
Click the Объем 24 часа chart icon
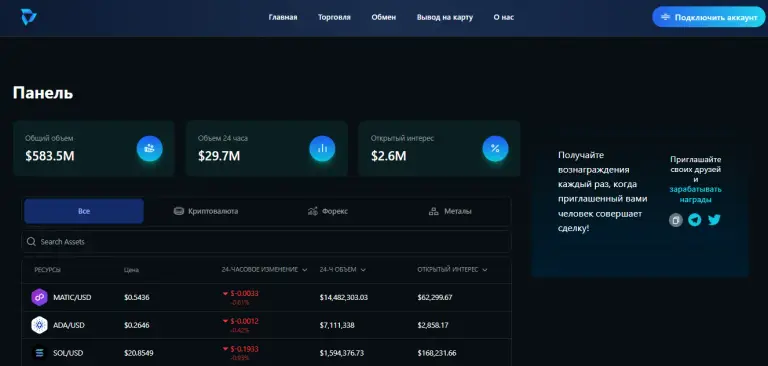(x=322, y=148)
